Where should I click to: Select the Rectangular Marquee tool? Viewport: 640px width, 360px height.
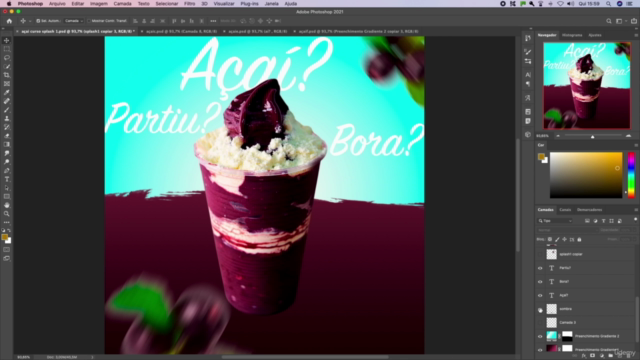coord(7,49)
